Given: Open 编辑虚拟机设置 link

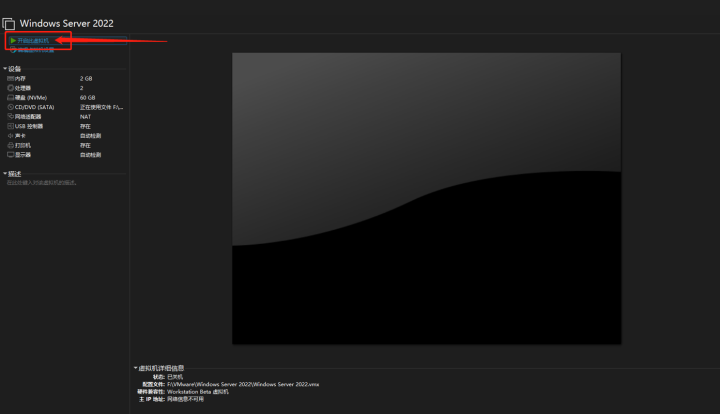Looking at the screenshot, I should pos(36,50).
